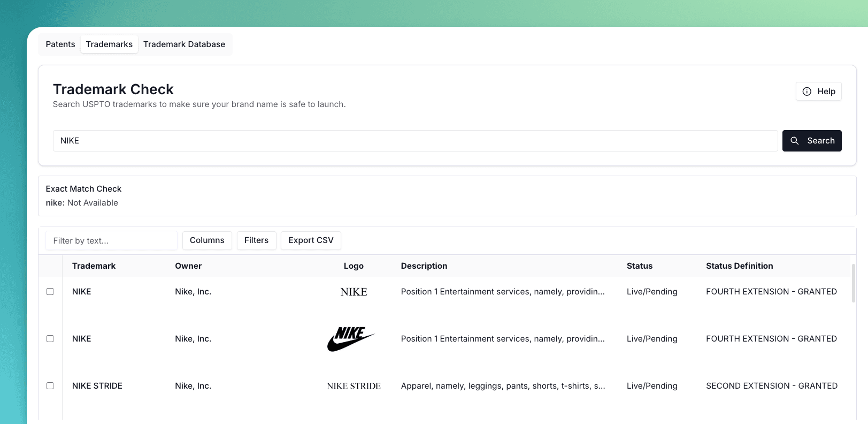Focus the trademark search field containing NIKE

point(414,141)
